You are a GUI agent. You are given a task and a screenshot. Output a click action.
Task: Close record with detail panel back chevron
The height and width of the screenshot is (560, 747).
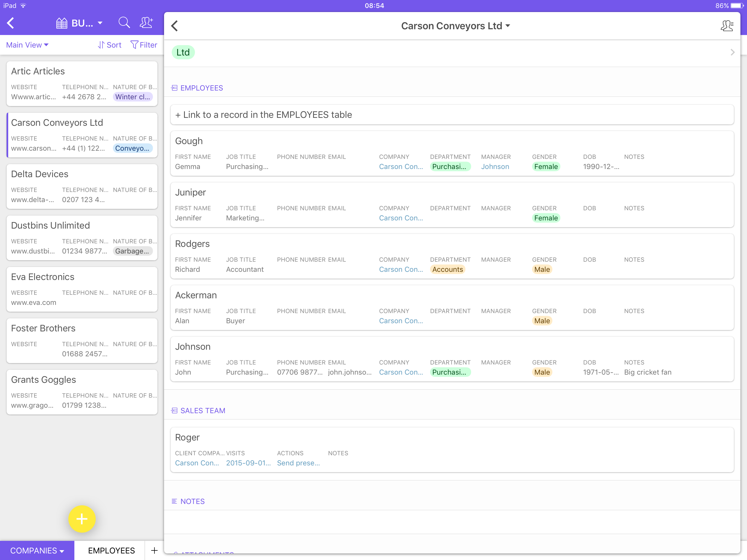pyautogui.click(x=175, y=26)
